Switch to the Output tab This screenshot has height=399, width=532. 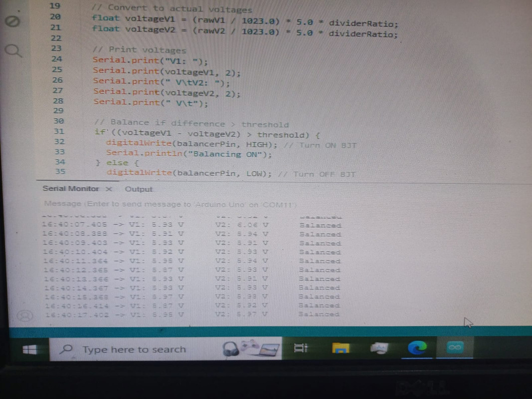tap(139, 190)
